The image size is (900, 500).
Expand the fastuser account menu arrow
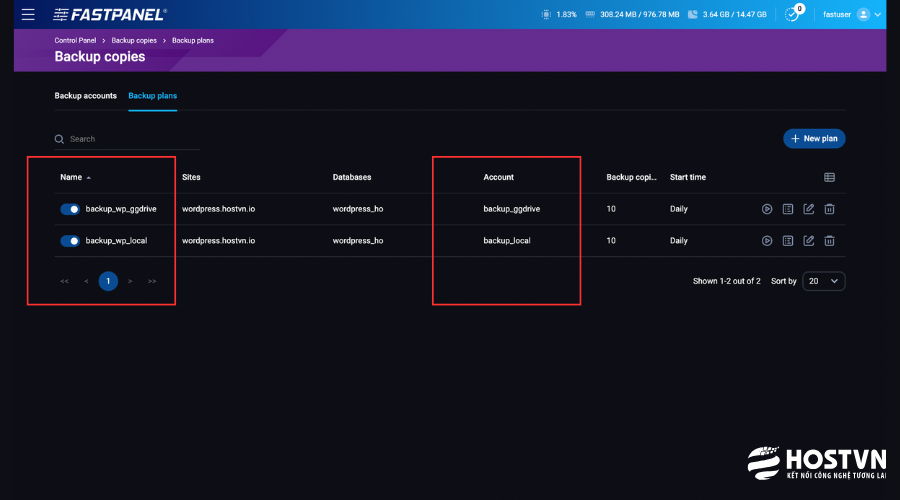[878, 14]
